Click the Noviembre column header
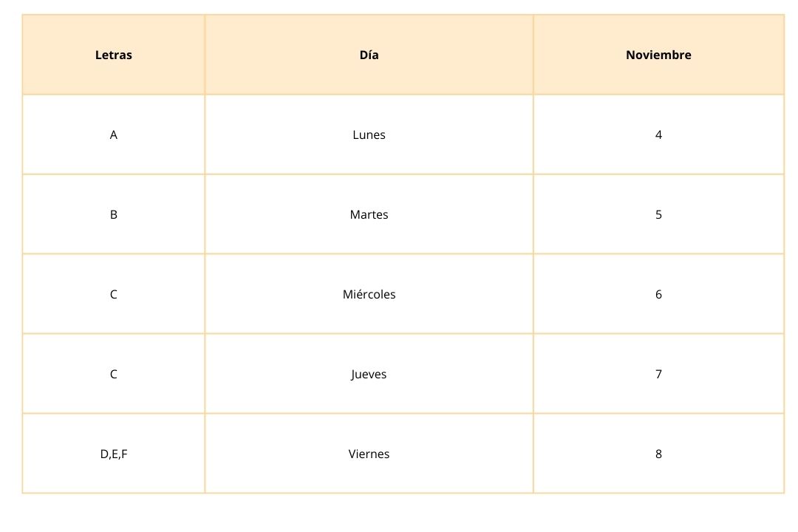798x532 pixels. [x=658, y=55]
